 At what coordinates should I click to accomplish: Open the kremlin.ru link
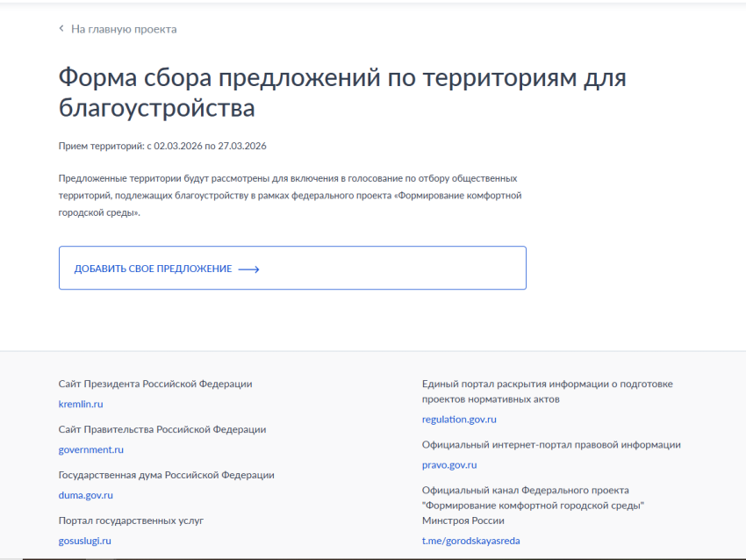pos(80,404)
